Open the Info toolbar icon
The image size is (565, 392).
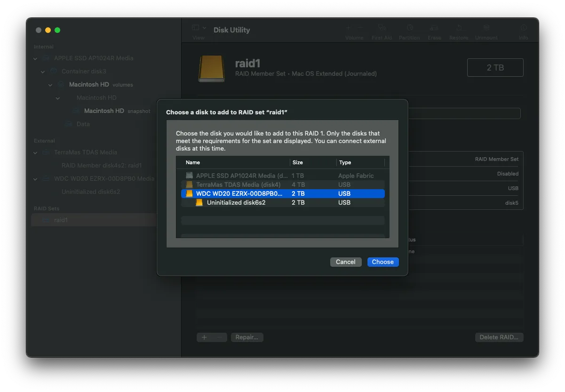click(x=523, y=29)
